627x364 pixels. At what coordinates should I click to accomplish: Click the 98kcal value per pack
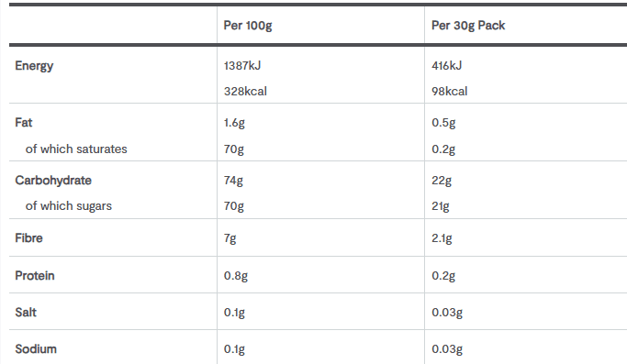(450, 91)
